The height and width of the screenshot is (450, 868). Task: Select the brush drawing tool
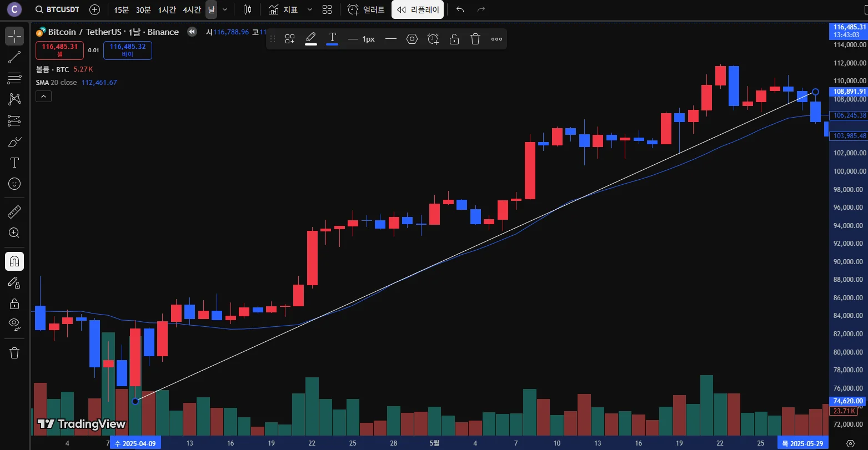[x=14, y=142]
